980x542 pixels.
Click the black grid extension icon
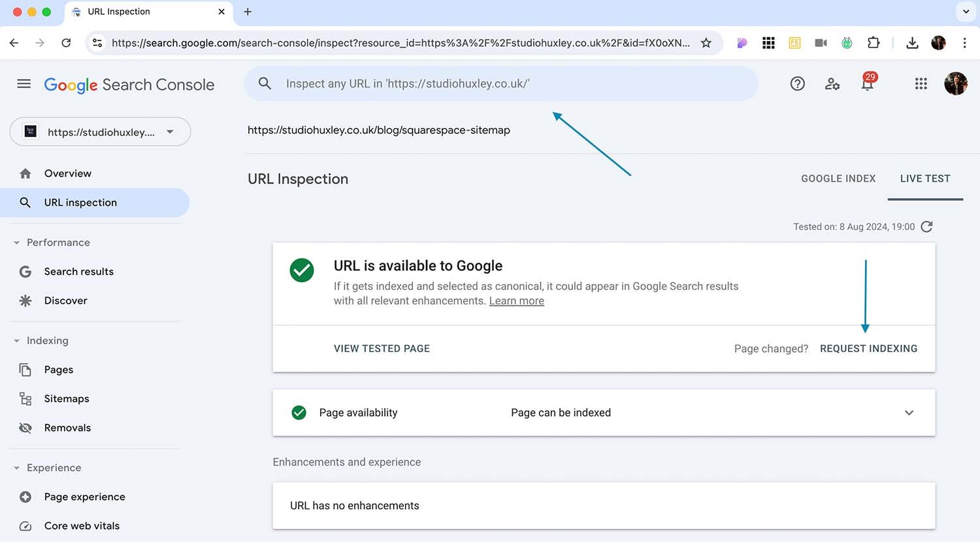click(x=768, y=43)
